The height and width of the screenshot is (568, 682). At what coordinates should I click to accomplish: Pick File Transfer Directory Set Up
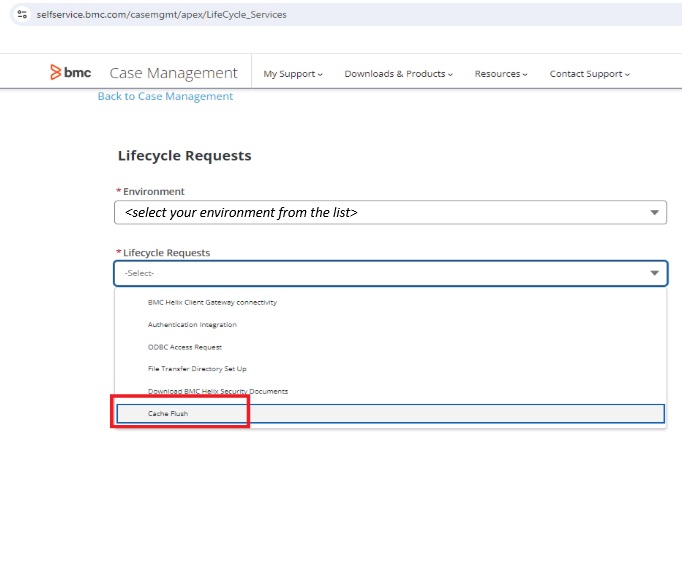point(197,369)
